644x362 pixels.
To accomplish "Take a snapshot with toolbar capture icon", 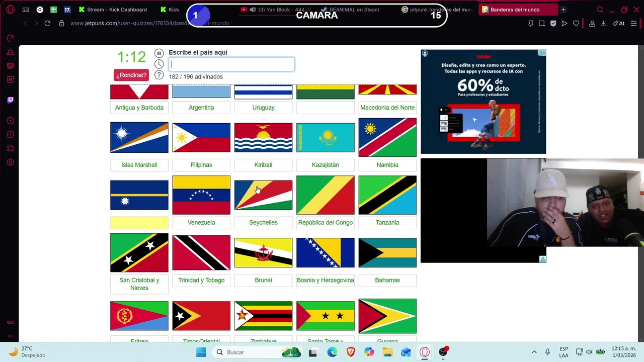I will (542, 23).
